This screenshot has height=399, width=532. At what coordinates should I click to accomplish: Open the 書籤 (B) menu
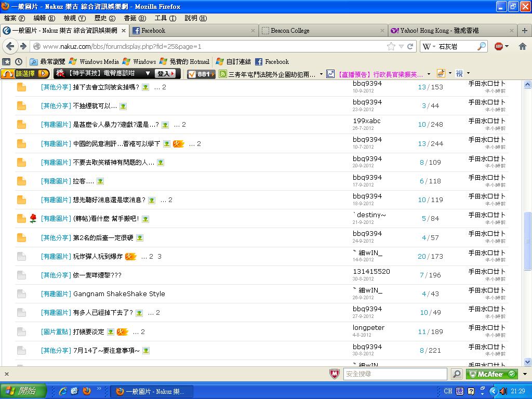[x=135, y=18]
